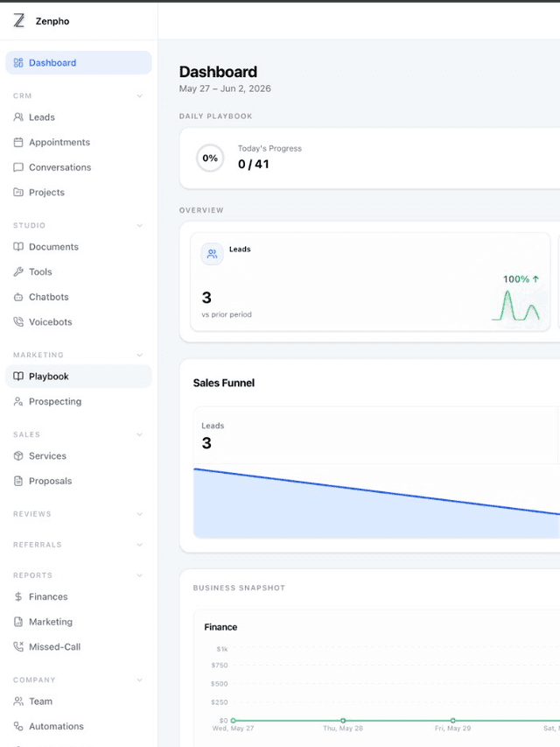Click the Playbook book icon
The height and width of the screenshot is (747, 560).
(18, 377)
